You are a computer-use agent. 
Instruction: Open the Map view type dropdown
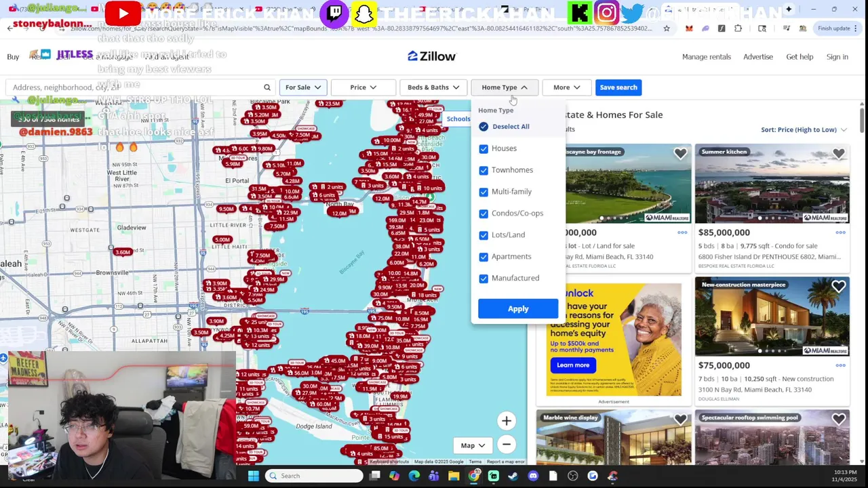[x=473, y=445]
